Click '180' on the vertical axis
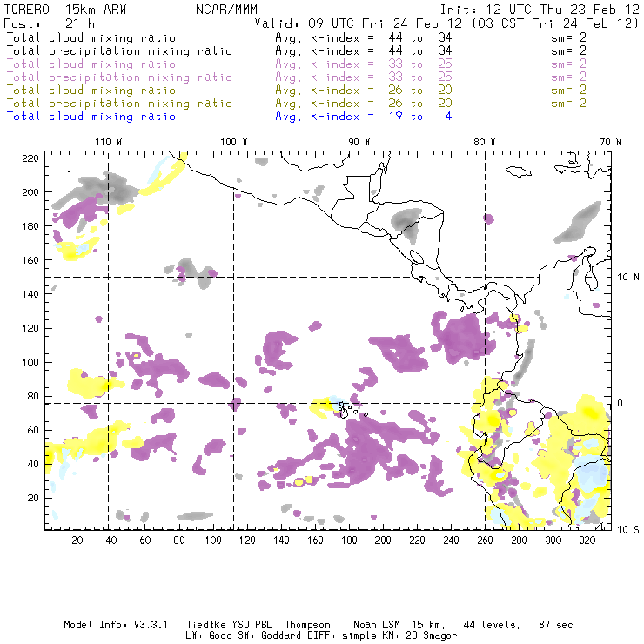Image resolution: width=644 pixels, height=644 pixels. pos(30,226)
